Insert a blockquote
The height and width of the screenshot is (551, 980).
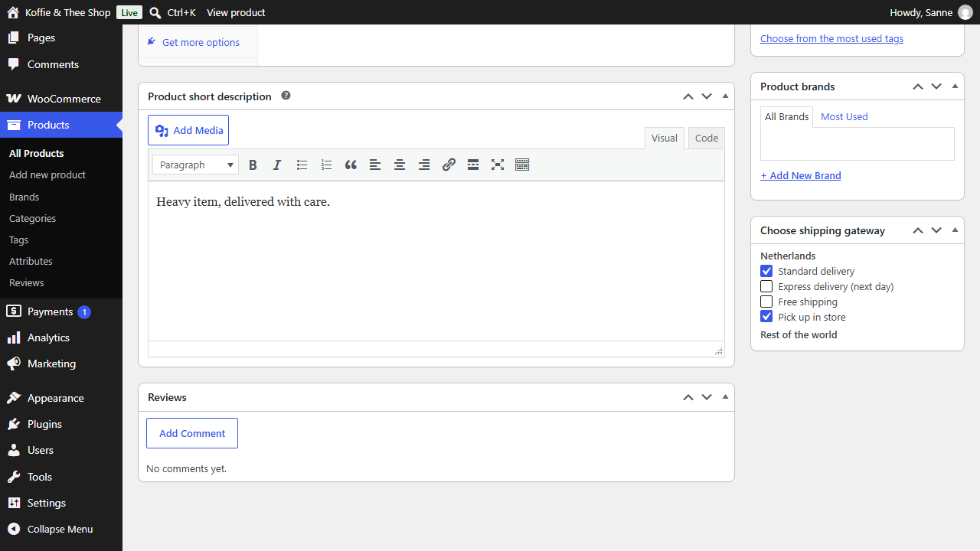[x=351, y=165]
